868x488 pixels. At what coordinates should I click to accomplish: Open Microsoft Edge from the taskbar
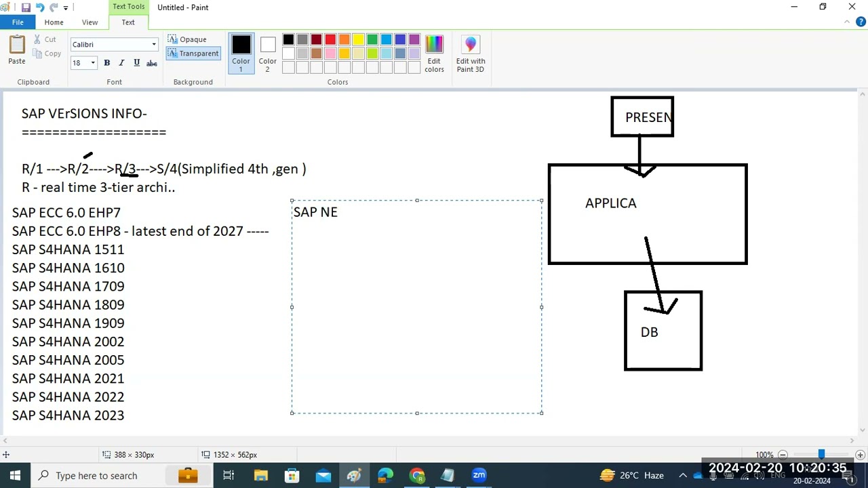click(x=385, y=475)
